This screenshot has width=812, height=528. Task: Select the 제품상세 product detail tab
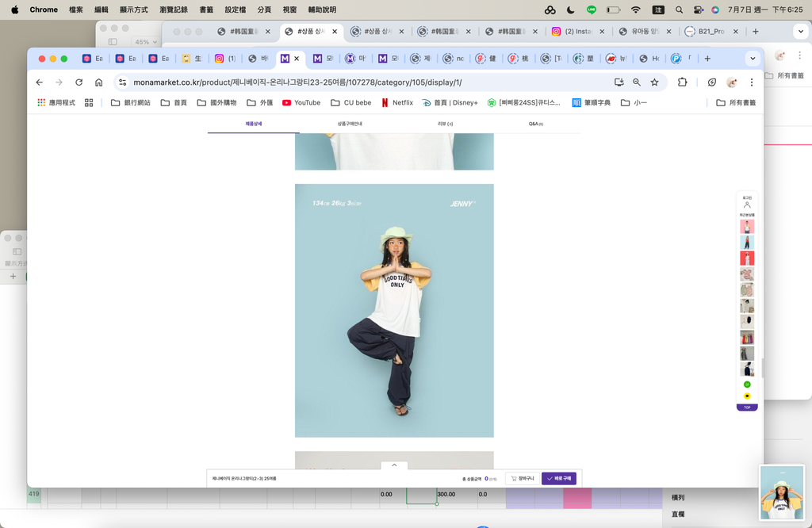254,124
